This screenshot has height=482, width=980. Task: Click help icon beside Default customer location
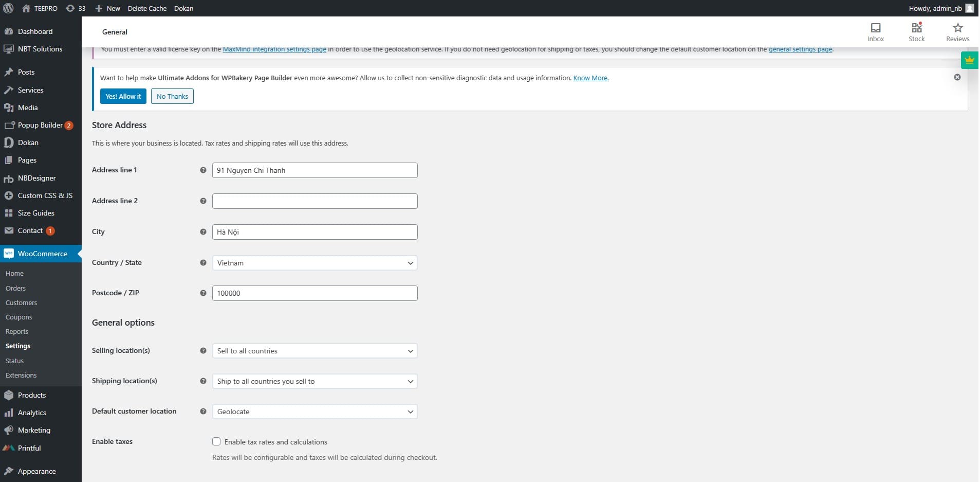tap(203, 412)
